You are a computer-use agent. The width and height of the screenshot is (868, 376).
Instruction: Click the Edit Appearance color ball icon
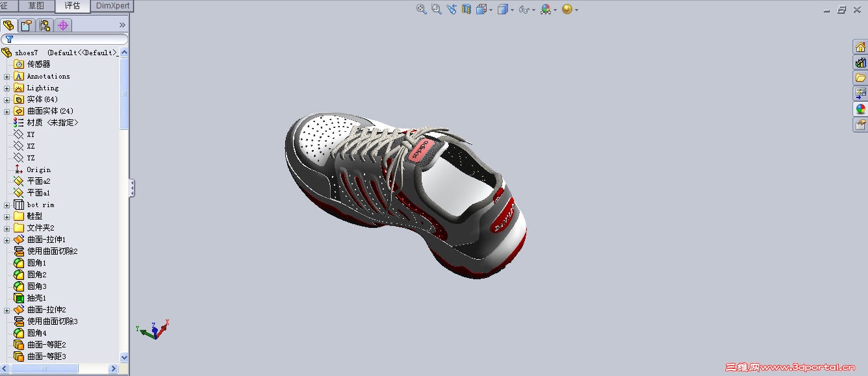click(x=546, y=9)
